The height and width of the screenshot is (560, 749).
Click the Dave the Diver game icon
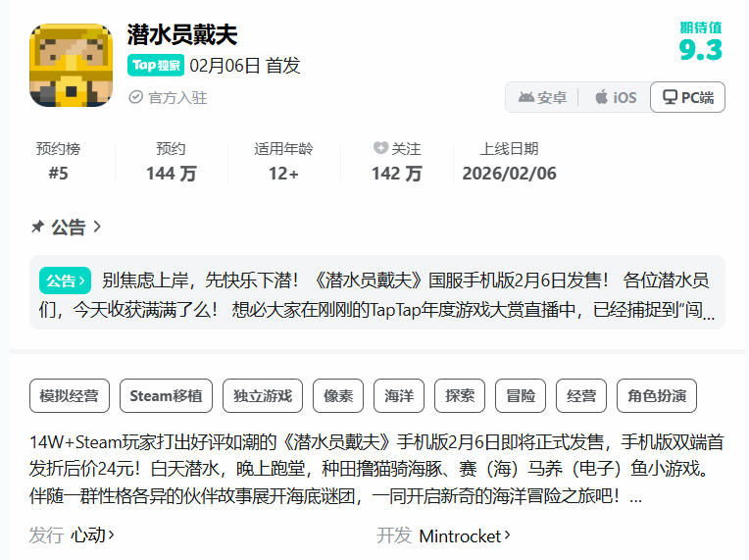pyautogui.click(x=72, y=65)
